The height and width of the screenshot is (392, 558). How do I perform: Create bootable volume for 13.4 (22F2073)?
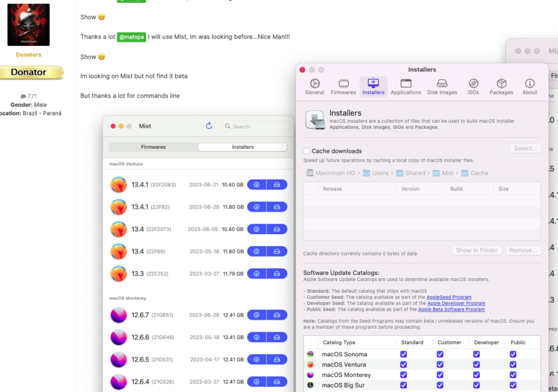click(277, 229)
